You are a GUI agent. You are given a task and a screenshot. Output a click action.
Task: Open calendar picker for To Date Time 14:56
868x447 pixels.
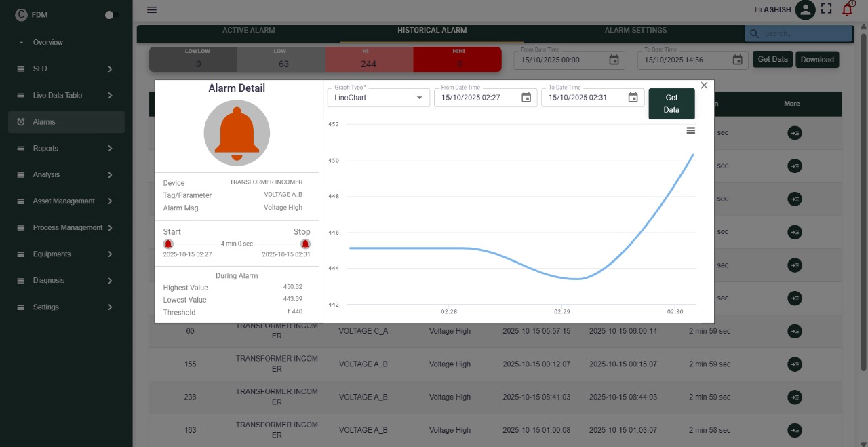coord(737,60)
